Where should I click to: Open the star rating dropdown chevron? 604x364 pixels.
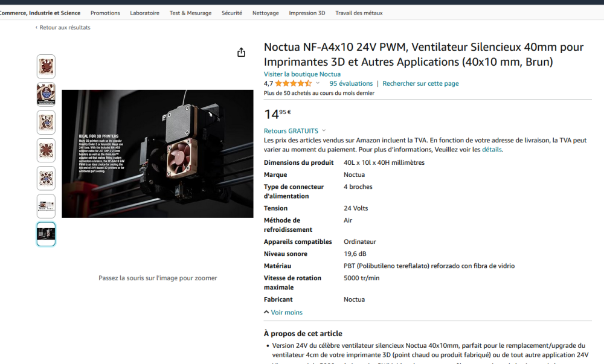click(318, 83)
